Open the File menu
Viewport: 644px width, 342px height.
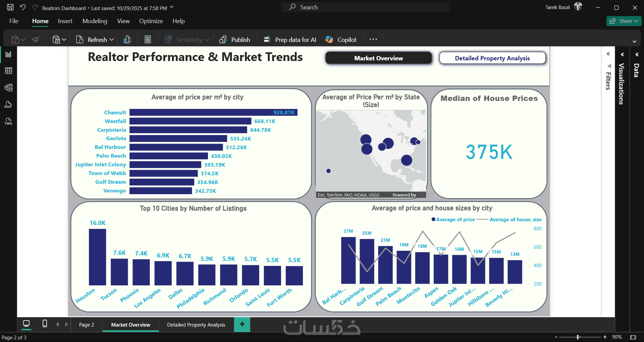click(x=14, y=21)
